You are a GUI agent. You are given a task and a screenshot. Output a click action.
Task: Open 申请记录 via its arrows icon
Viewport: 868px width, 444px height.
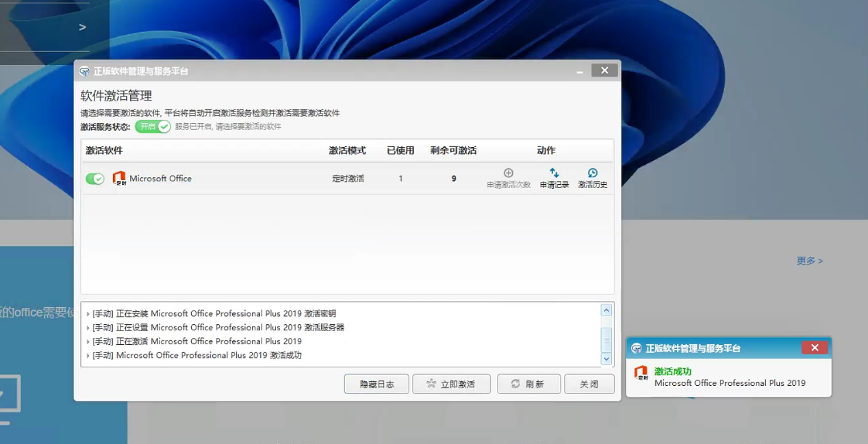pyautogui.click(x=554, y=173)
